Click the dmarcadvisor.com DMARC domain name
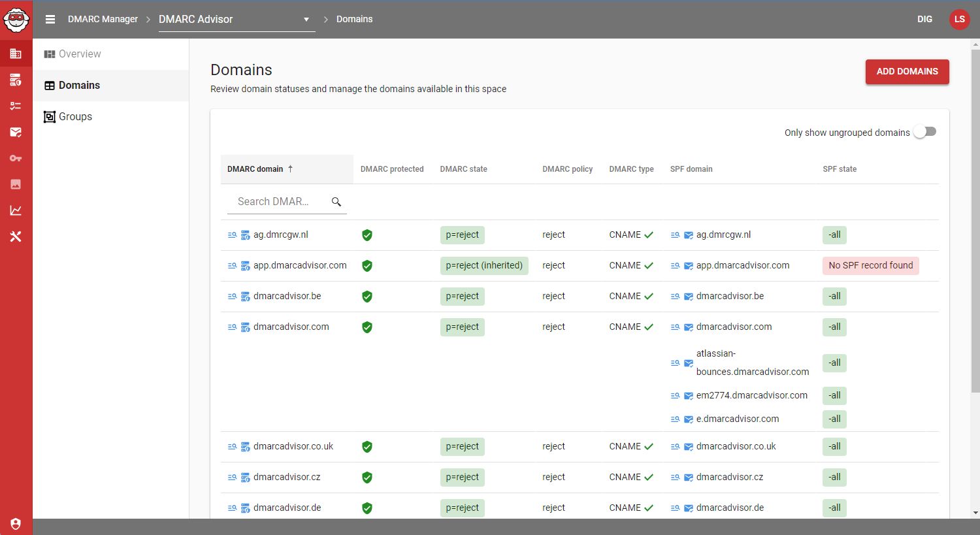Image resolution: width=980 pixels, height=535 pixels. click(x=291, y=327)
